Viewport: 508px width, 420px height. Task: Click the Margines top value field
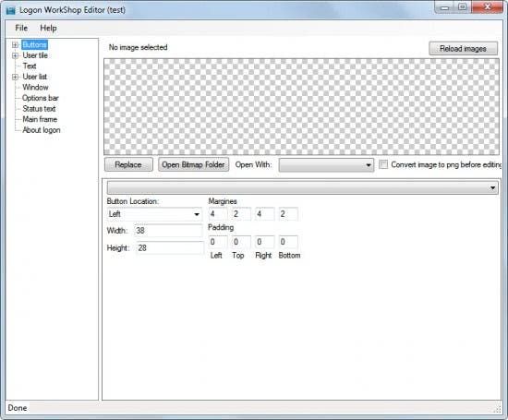coord(241,214)
